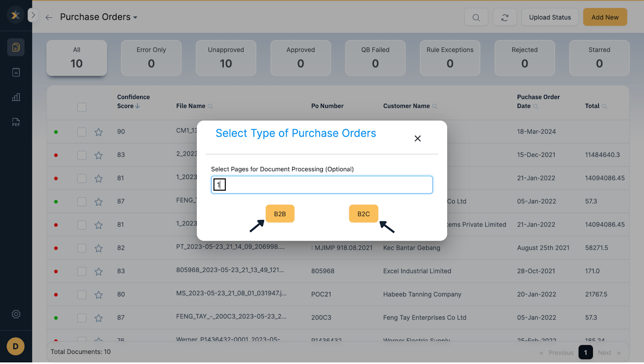Star the Excel Industrial Limited row
Image resolution: width=644 pixels, height=364 pixels.
99,271
